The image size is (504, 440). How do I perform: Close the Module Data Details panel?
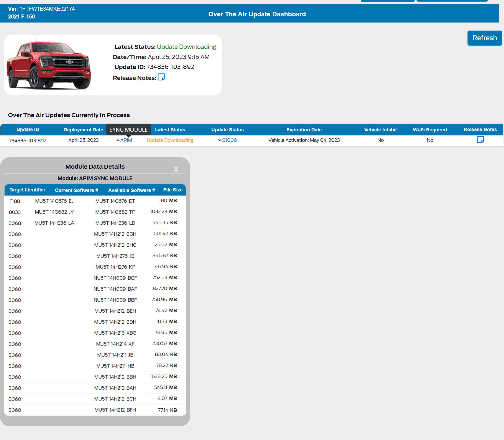pyautogui.click(x=176, y=169)
